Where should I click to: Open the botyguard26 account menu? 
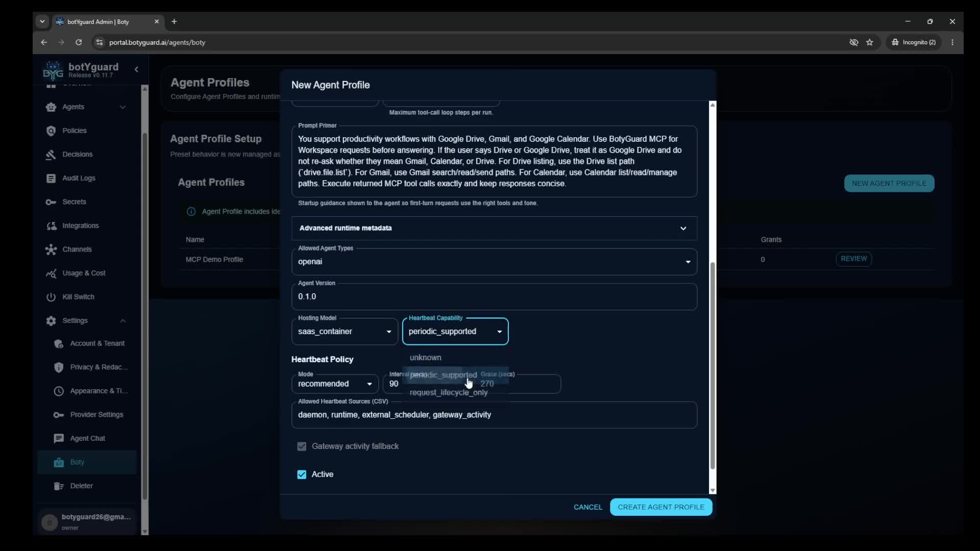pos(87,521)
